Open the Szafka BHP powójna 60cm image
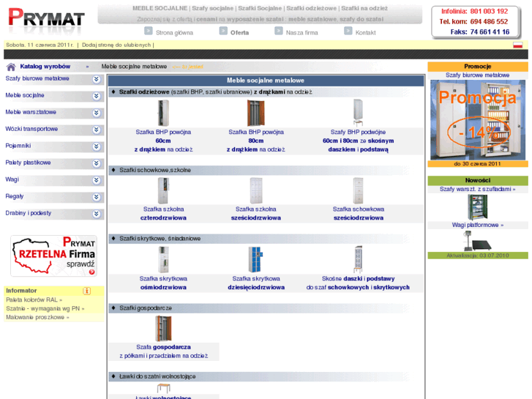 163,113
